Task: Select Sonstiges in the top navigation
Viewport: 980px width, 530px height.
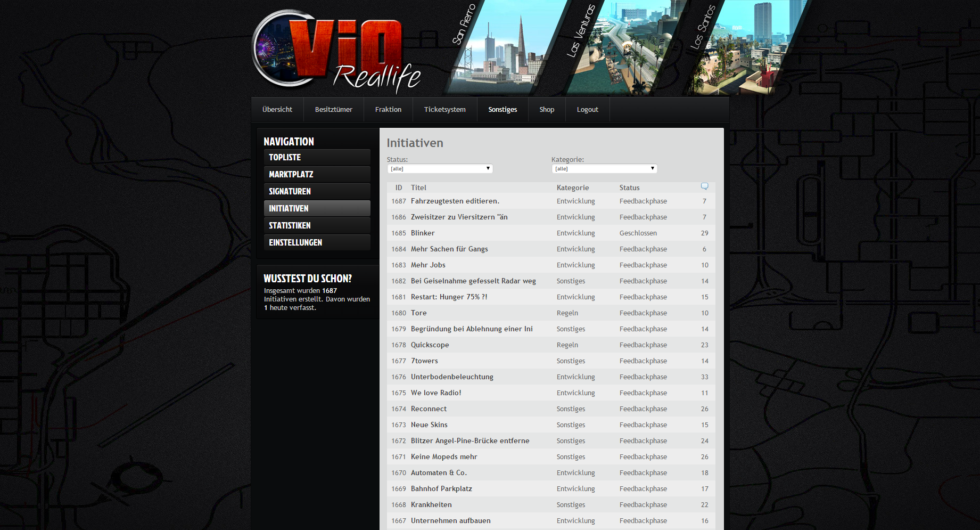Action: click(503, 110)
